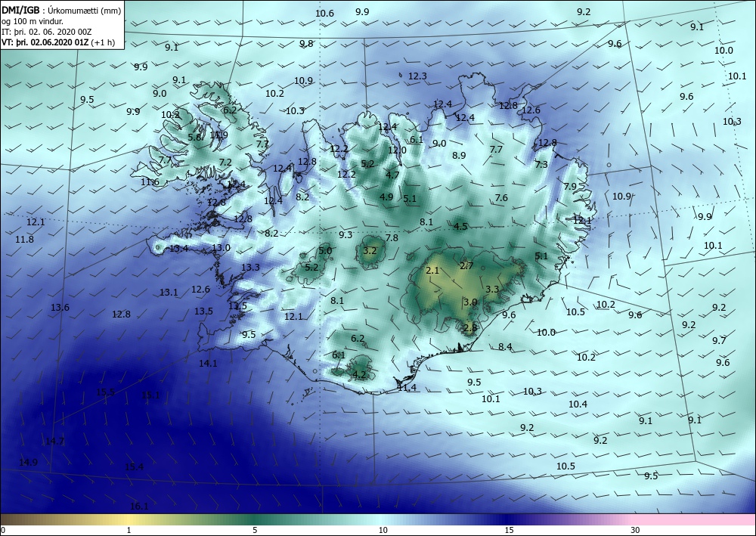Click the map value 3.0

pyautogui.click(x=470, y=302)
